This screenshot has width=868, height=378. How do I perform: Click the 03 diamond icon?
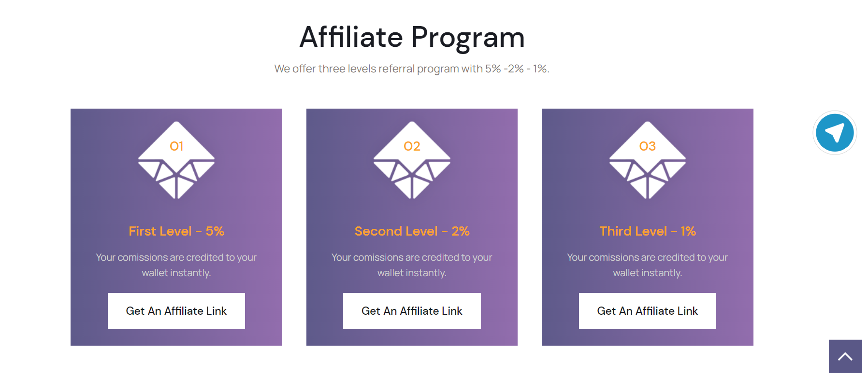pyautogui.click(x=648, y=160)
